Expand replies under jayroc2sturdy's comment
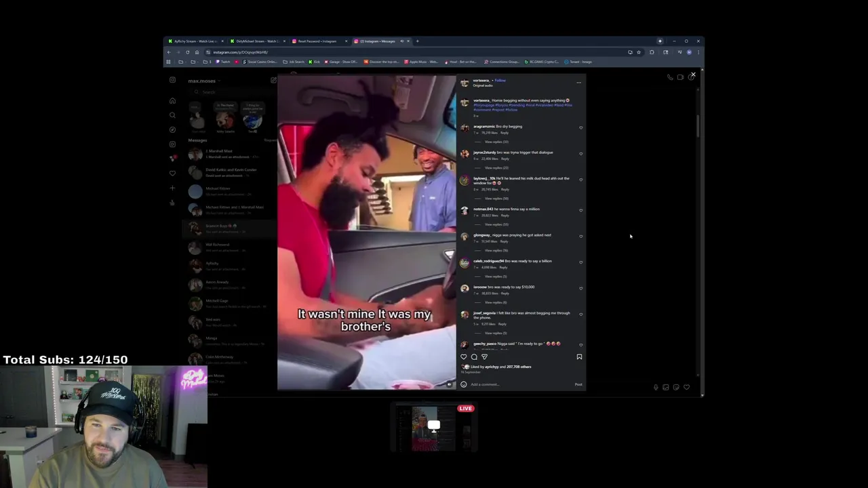Image resolution: width=868 pixels, height=488 pixels. tap(496, 167)
